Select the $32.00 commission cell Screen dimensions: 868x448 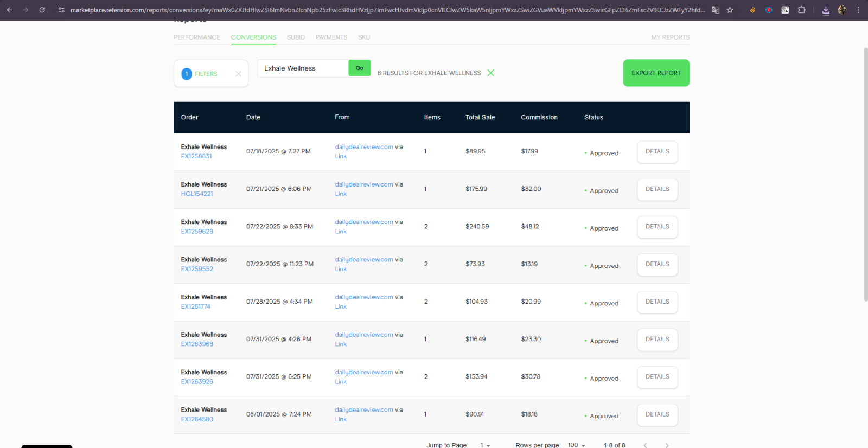coord(531,189)
